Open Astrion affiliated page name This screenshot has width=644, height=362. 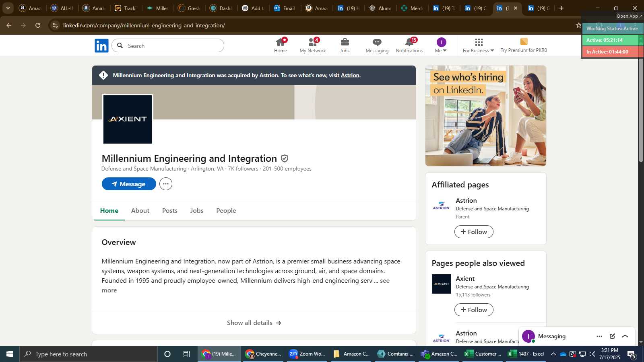pyautogui.click(x=466, y=200)
